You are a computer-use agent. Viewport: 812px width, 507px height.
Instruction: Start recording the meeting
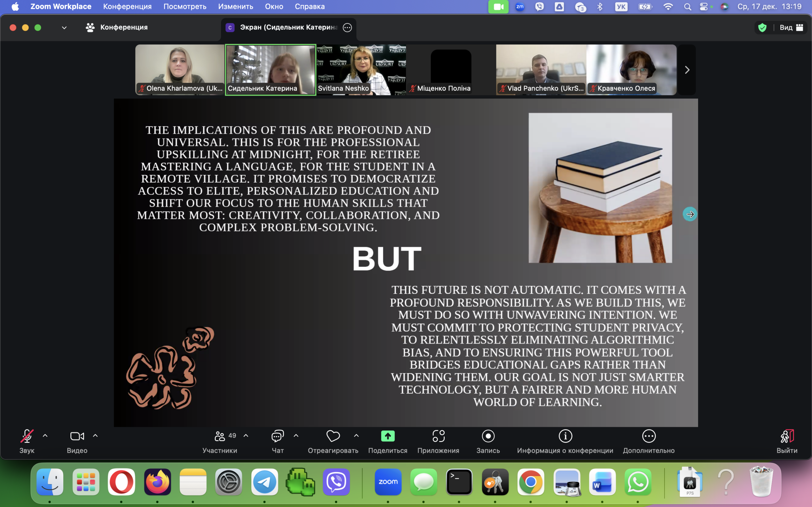point(488,436)
